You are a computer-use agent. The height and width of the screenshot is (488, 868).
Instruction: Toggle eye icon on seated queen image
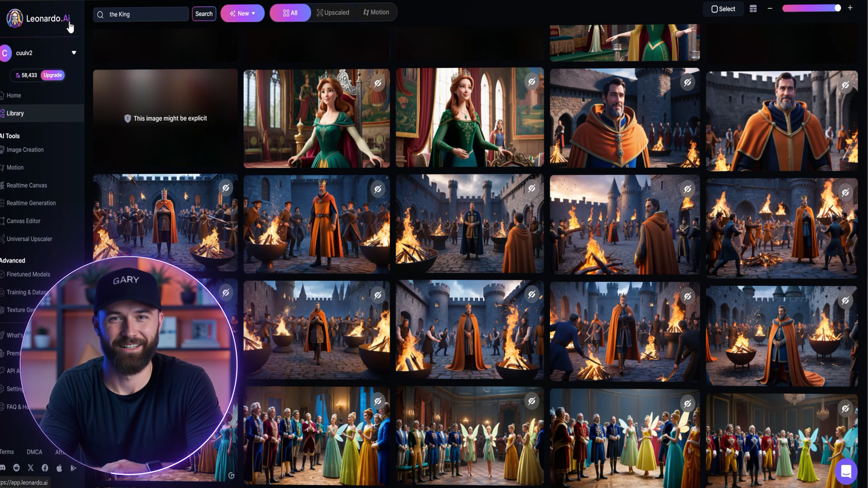tap(378, 83)
